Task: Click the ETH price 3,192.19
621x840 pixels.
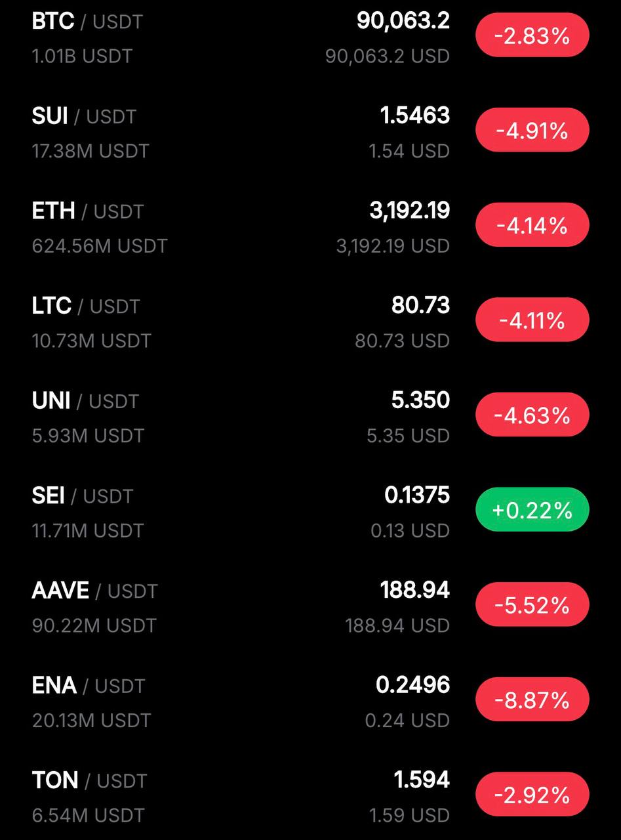Action: (409, 211)
